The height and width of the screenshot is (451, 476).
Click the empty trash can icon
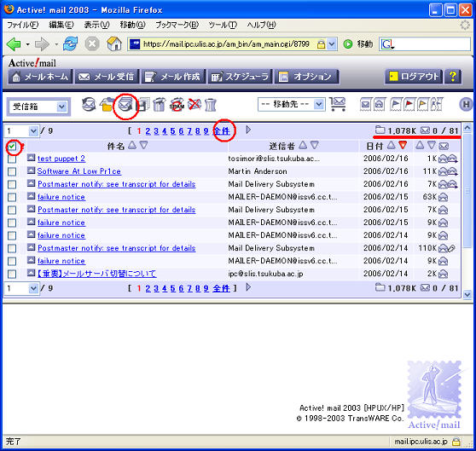tap(210, 105)
